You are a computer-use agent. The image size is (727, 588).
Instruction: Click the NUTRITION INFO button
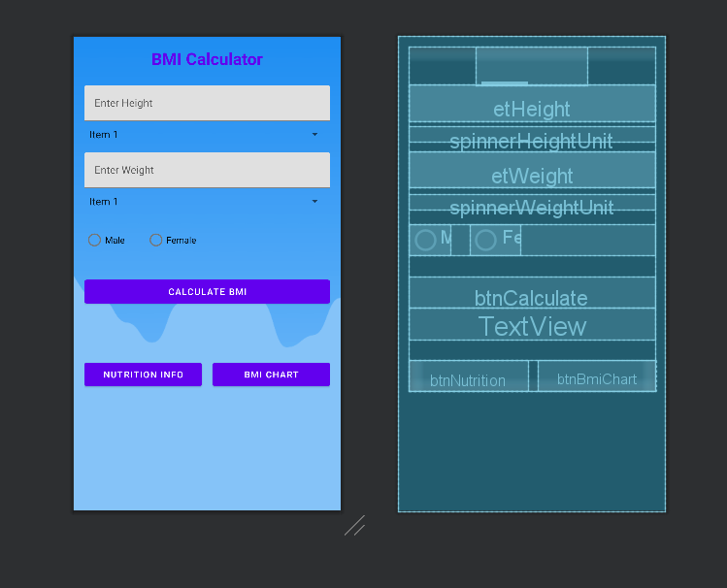143,375
